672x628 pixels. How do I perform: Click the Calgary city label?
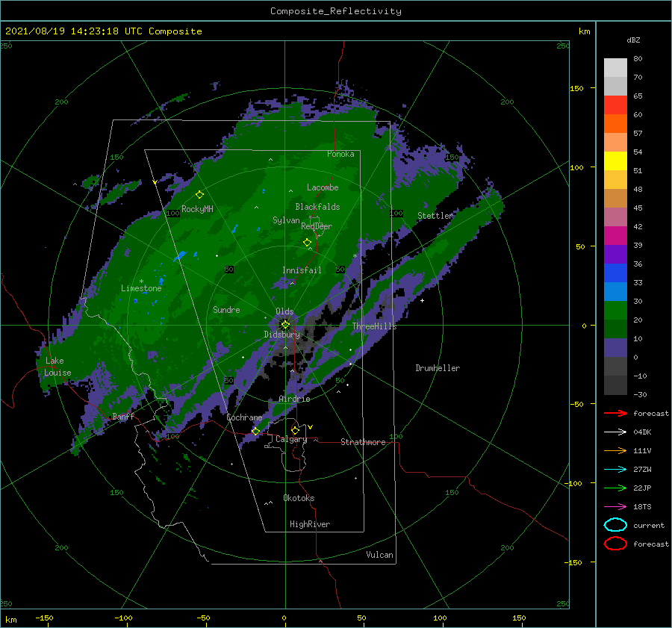291,439
